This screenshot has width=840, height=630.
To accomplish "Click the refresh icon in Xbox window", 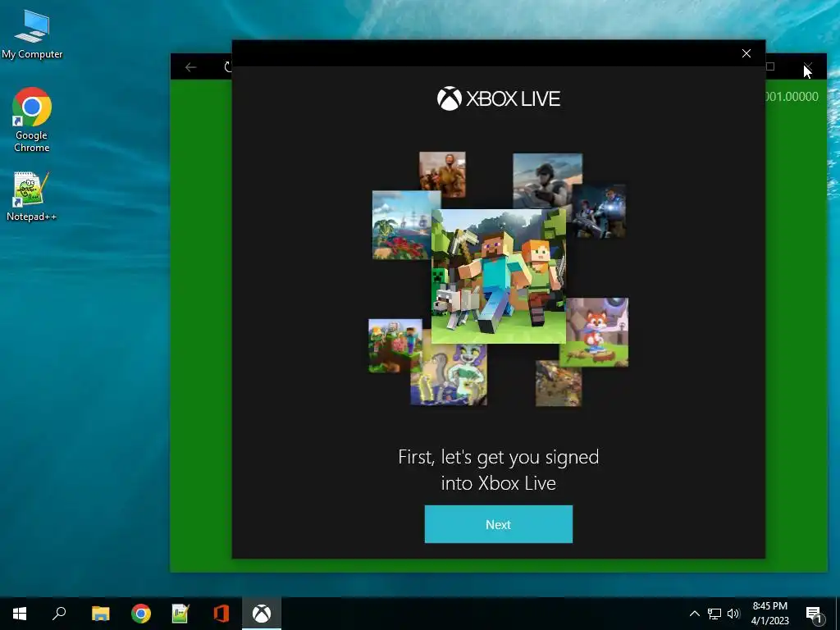I will pos(228,67).
